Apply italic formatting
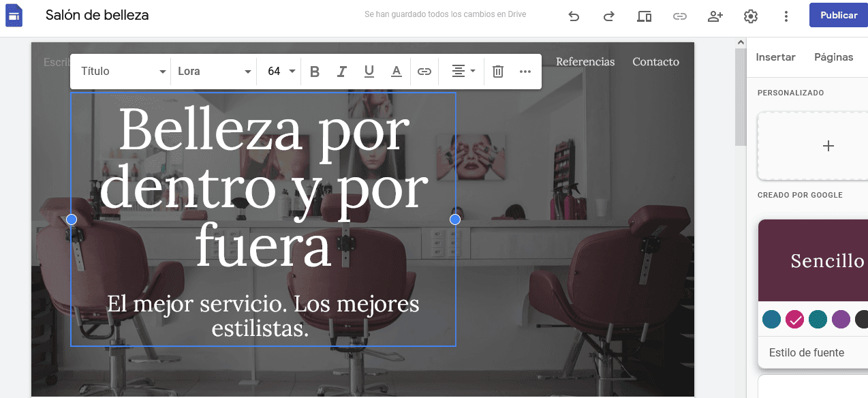The height and width of the screenshot is (398, 868). click(x=341, y=71)
